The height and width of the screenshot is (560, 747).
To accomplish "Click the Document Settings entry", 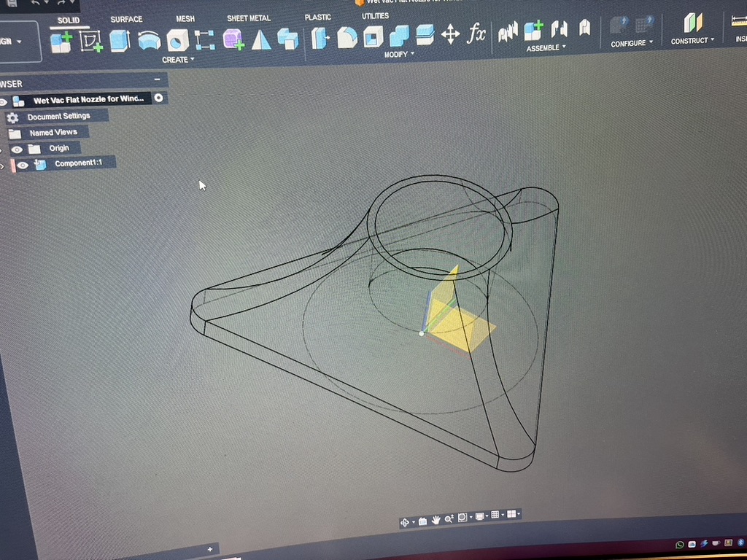I will point(58,117).
